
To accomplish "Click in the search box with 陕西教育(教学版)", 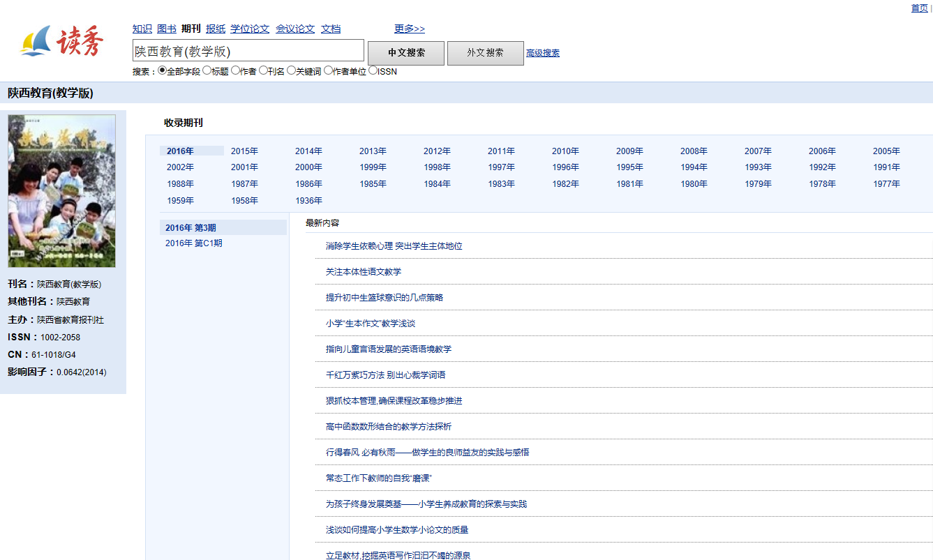I will point(248,51).
